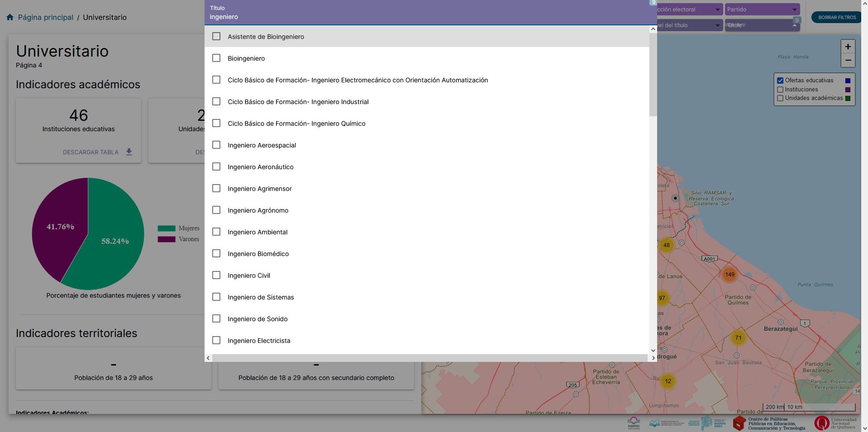This screenshot has width=868, height=432.
Task: Click the map cluster marker labeled 71
Action: click(x=738, y=338)
